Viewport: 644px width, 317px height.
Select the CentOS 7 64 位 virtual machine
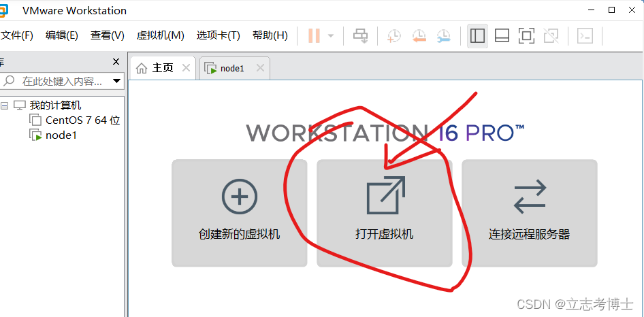82,120
